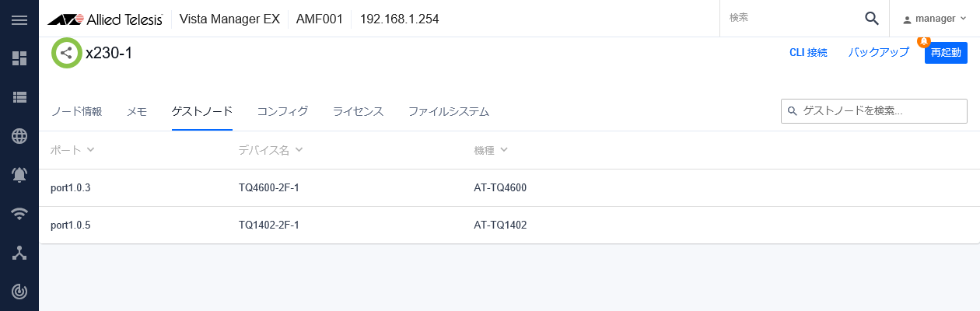Click the magnifier search icon in header
This screenshot has width=980, height=311.
(872, 19)
